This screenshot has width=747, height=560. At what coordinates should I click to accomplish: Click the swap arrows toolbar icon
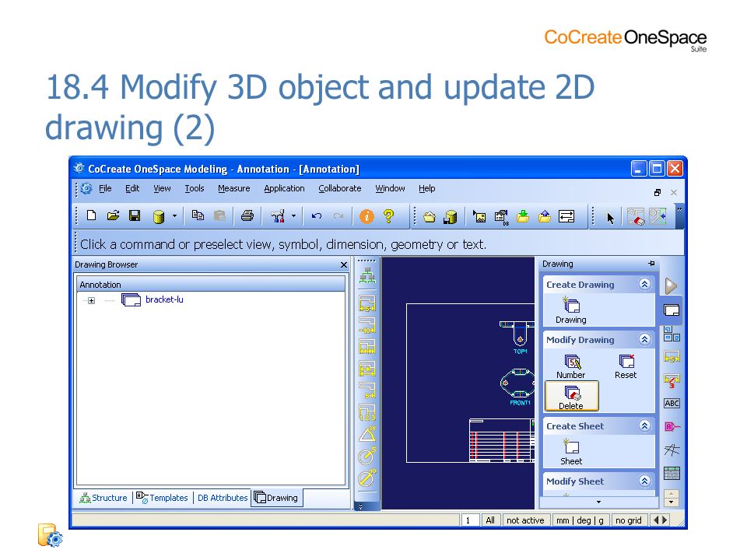(x=566, y=216)
